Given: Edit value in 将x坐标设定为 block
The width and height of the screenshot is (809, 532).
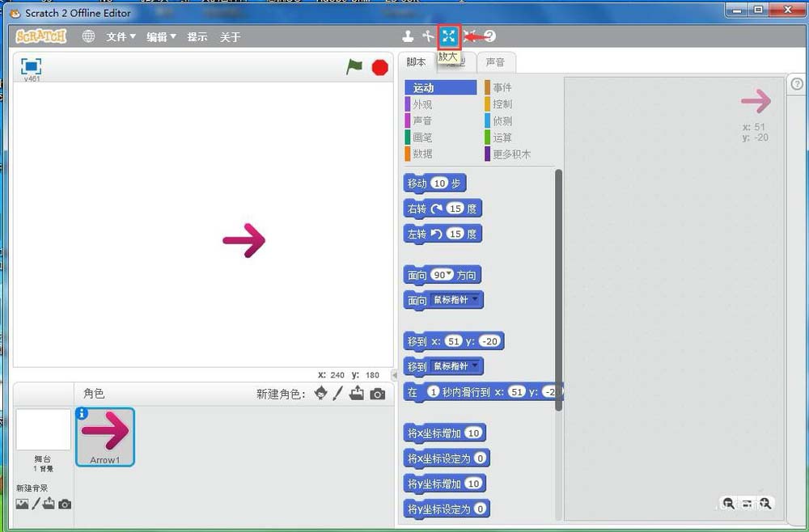Looking at the screenshot, I should point(480,458).
